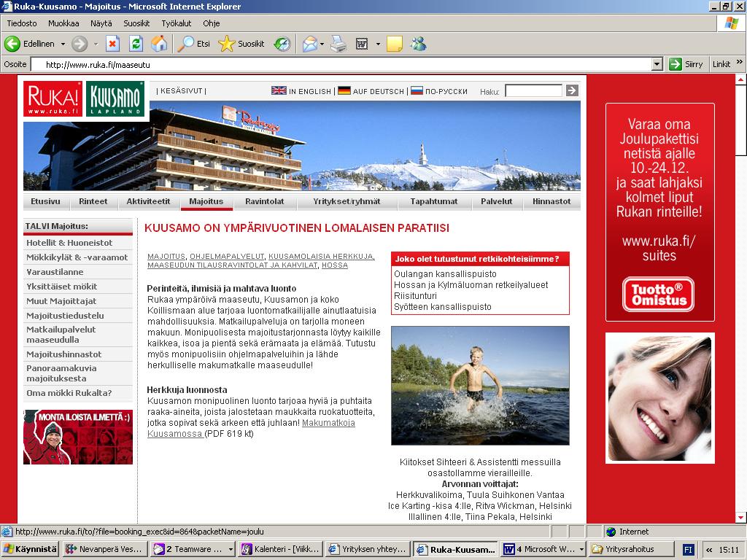747x560 pixels.
Task: Expand Microsoft Word taskbar group dropdown
Action: 581,549
